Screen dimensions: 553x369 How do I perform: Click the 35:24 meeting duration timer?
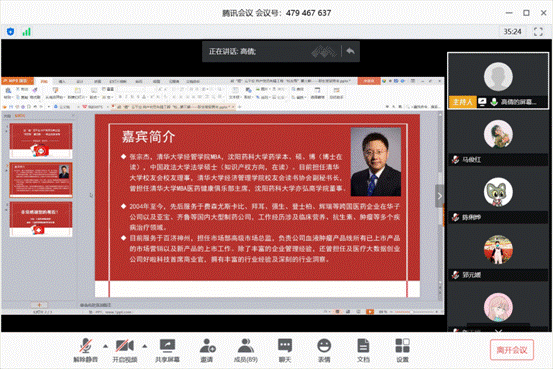(x=512, y=32)
